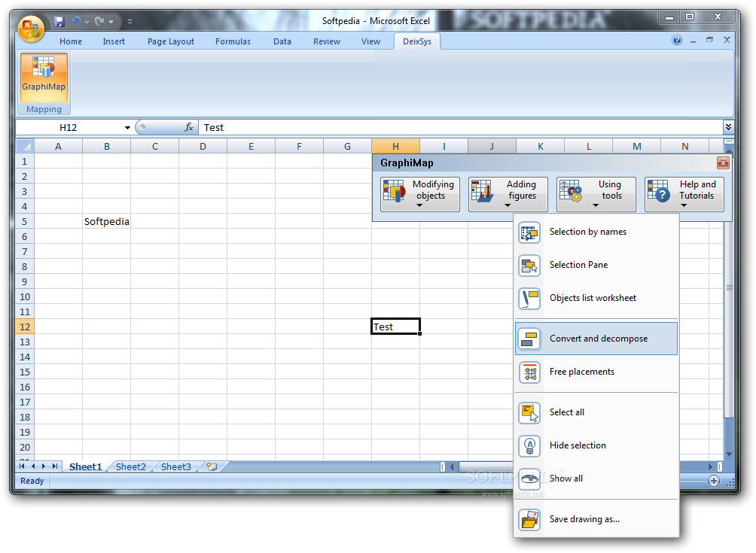The image size is (756, 553).
Task: Open the Modifying objects dropdown
Action: pos(420,195)
